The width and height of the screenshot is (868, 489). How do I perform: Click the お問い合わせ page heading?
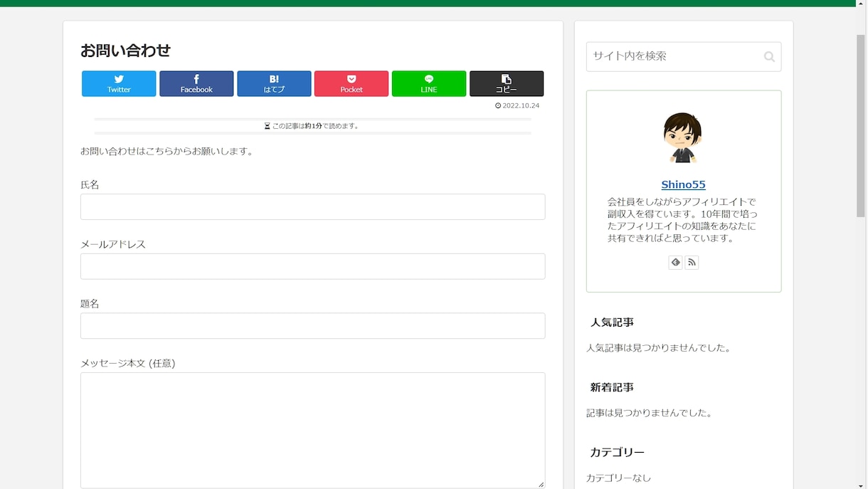[125, 51]
